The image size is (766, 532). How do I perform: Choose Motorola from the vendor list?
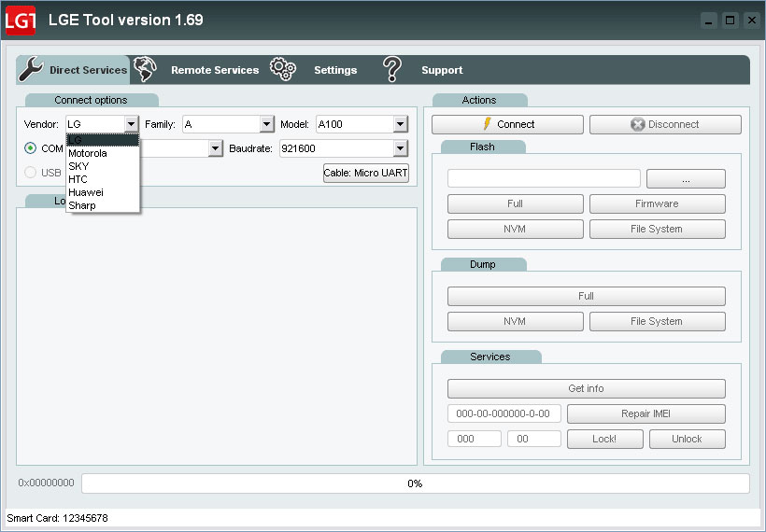[x=103, y=153]
